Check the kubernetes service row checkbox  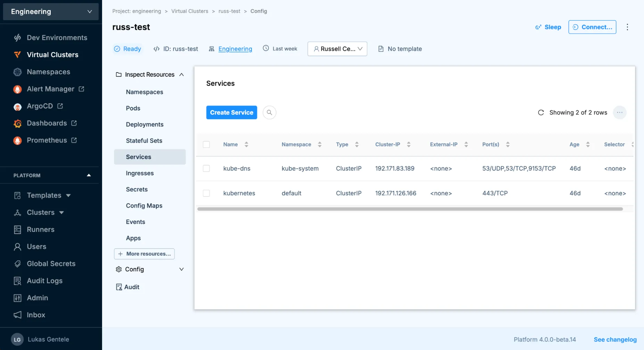206,193
